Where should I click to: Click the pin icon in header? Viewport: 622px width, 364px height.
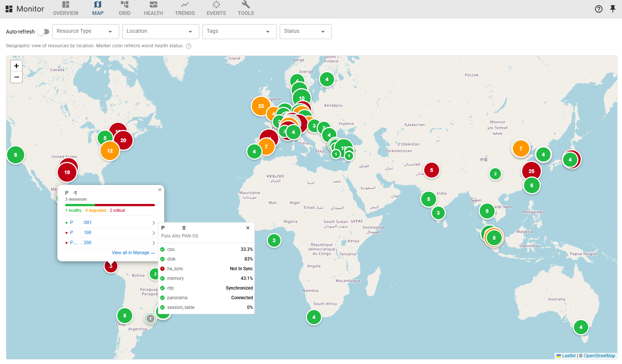click(613, 9)
